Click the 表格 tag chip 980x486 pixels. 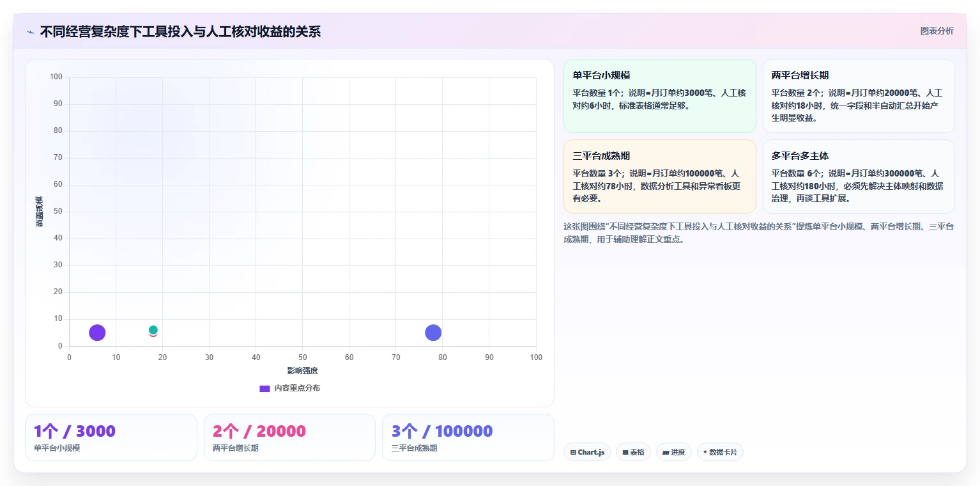click(633, 452)
